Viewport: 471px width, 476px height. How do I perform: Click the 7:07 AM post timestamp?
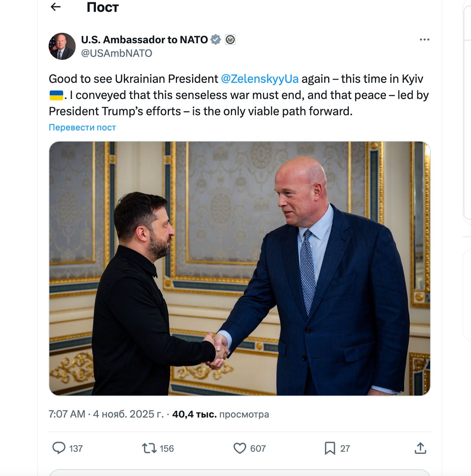67,414
